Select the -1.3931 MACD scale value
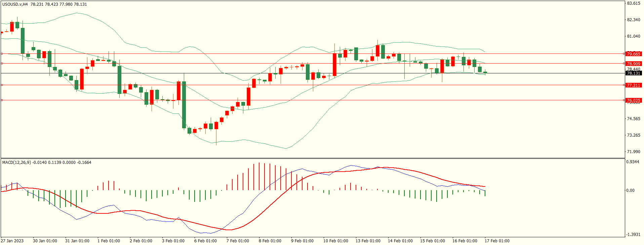 (x=633, y=235)
